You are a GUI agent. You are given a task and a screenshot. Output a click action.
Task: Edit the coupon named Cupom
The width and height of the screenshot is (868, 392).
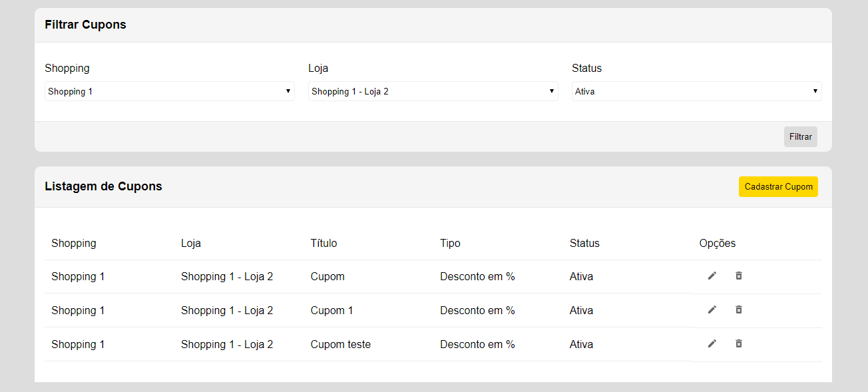712,276
